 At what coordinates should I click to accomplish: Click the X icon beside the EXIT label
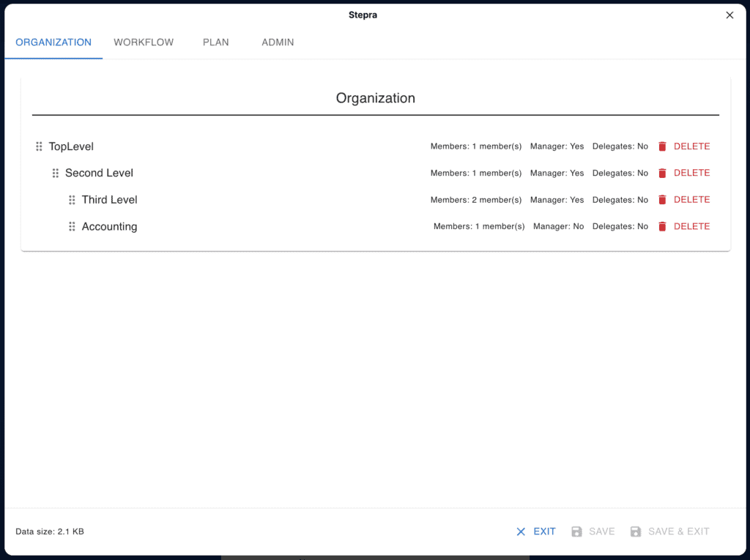(x=521, y=531)
